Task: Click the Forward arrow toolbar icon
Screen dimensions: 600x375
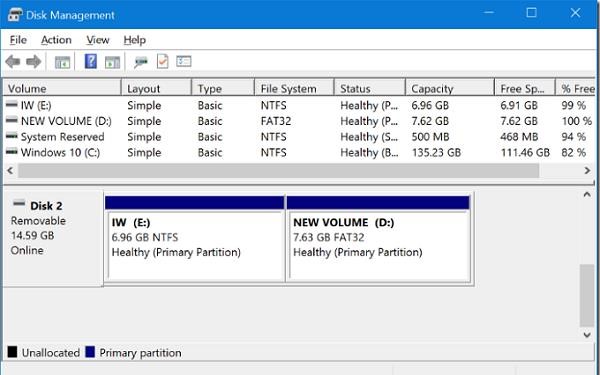Action: pos(34,62)
